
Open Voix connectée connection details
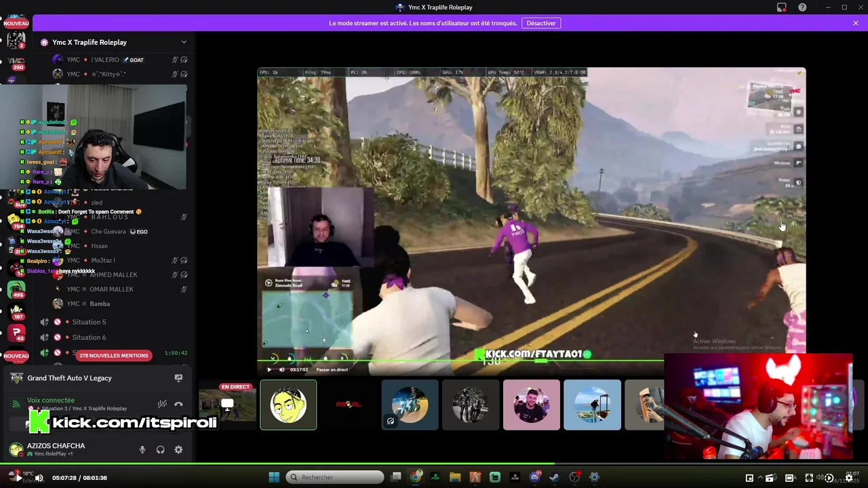pos(51,400)
